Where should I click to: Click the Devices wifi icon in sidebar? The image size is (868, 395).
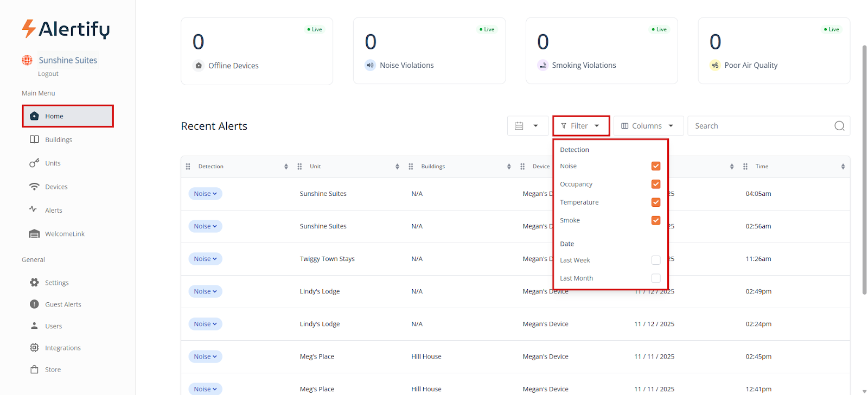pos(34,187)
